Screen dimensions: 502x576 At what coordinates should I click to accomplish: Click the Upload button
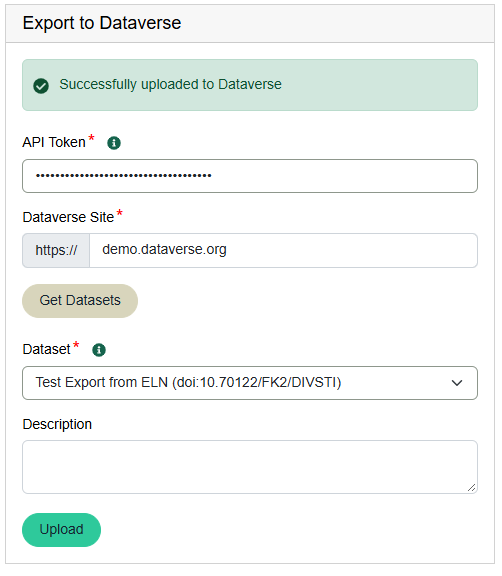pos(61,530)
